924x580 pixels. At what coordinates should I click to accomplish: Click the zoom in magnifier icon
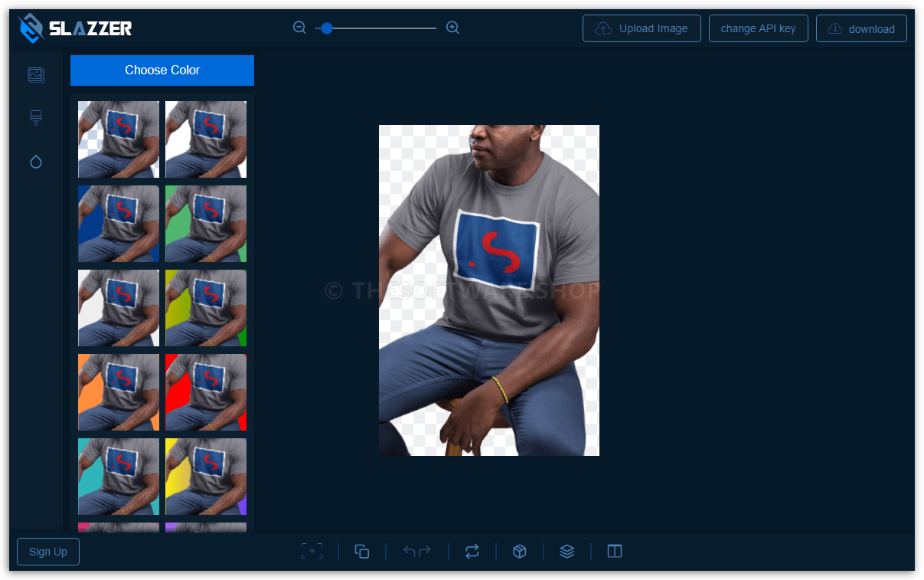tap(452, 28)
